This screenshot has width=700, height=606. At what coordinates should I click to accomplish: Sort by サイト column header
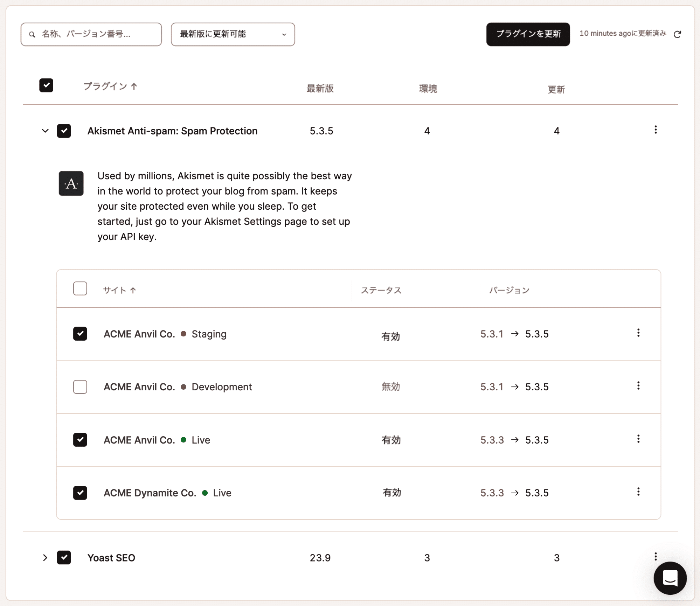119,290
